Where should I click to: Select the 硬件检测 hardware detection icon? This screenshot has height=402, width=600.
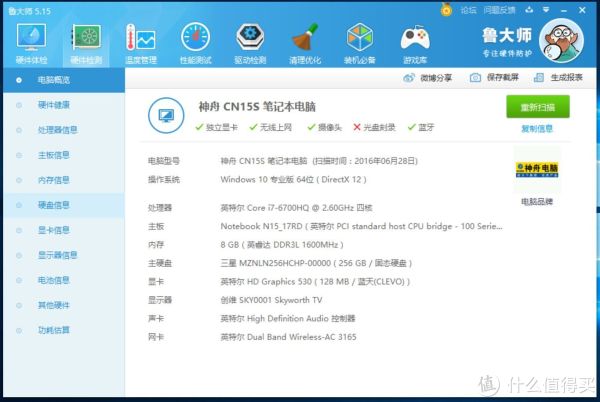pos(86,43)
